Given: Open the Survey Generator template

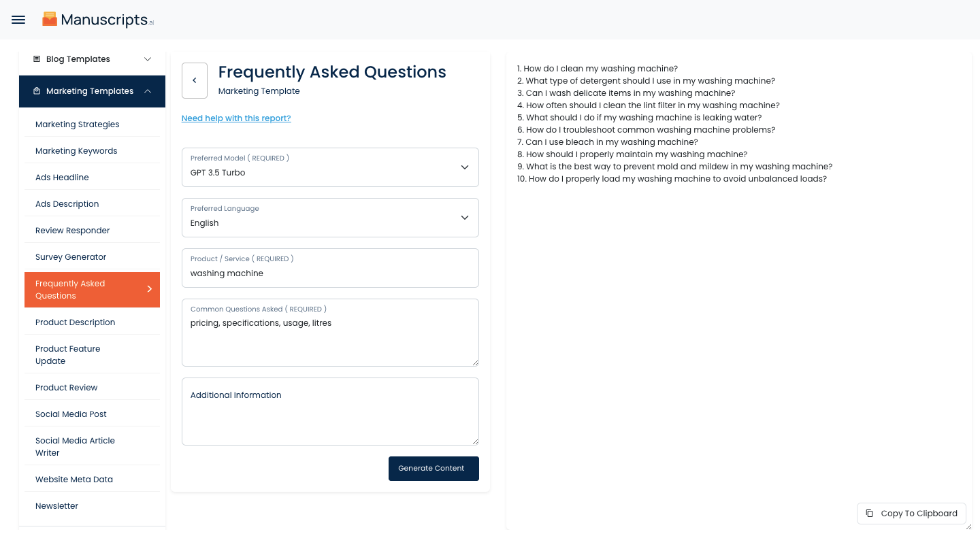Looking at the screenshot, I should point(71,257).
